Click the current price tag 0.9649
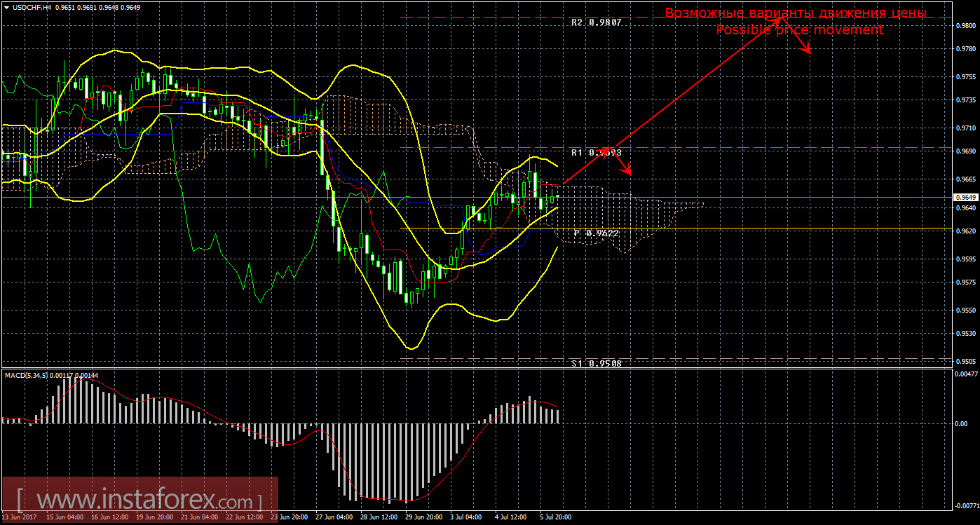 coord(965,198)
